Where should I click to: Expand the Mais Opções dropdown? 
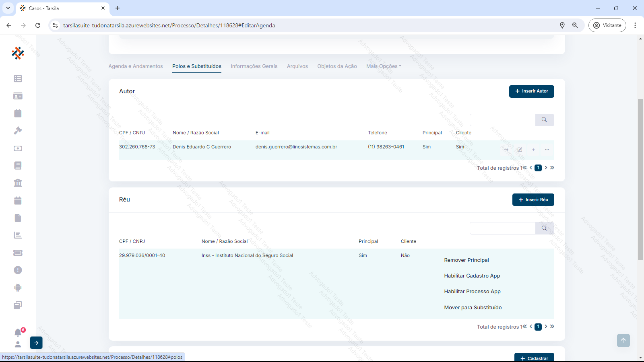pyautogui.click(x=383, y=66)
